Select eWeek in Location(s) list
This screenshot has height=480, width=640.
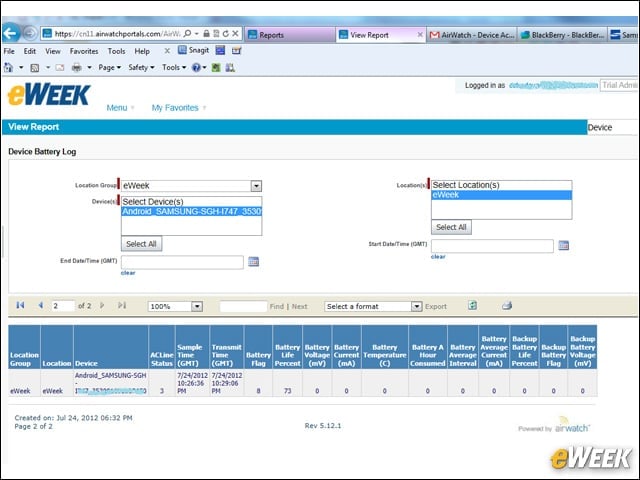click(x=502, y=195)
